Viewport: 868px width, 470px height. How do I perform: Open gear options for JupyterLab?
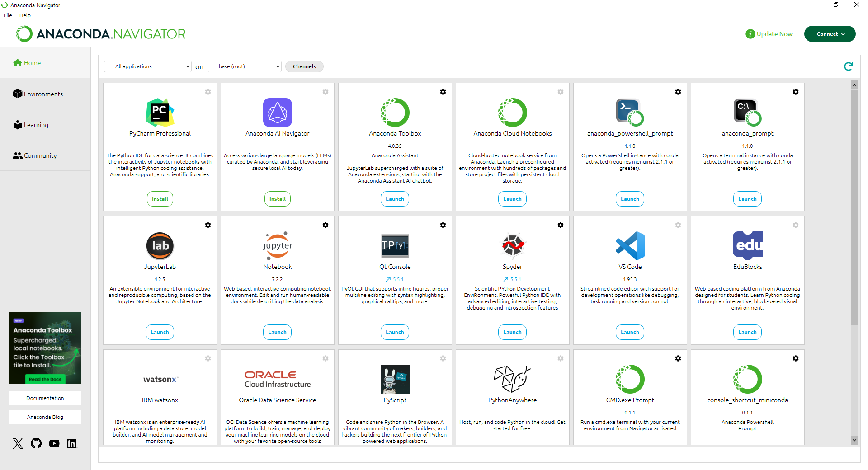208,225
